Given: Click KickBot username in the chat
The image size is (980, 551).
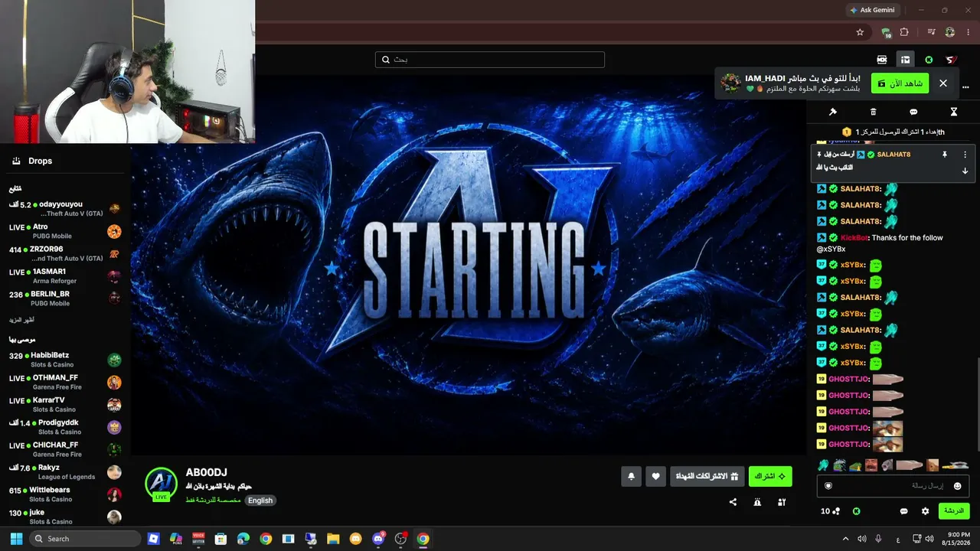Looking at the screenshot, I should (x=854, y=238).
